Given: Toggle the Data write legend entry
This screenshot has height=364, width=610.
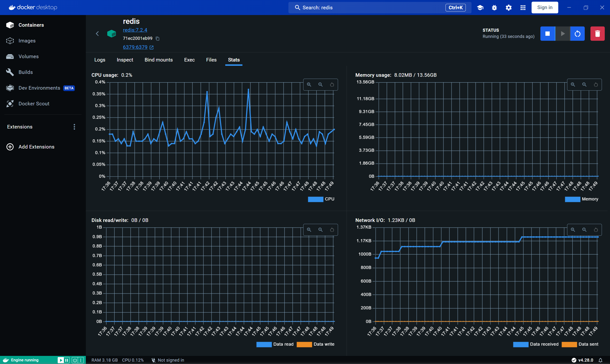Looking at the screenshot, I should click(315, 344).
